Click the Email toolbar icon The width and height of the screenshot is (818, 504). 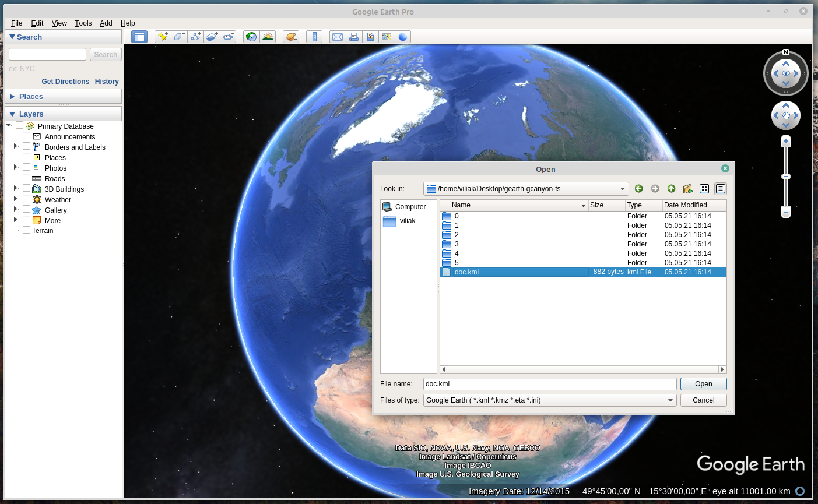point(338,37)
